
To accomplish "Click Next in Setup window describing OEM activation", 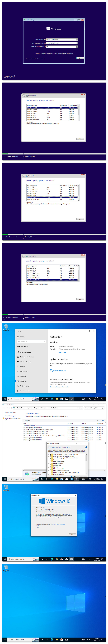I will pyautogui.click(x=80, y=219).
